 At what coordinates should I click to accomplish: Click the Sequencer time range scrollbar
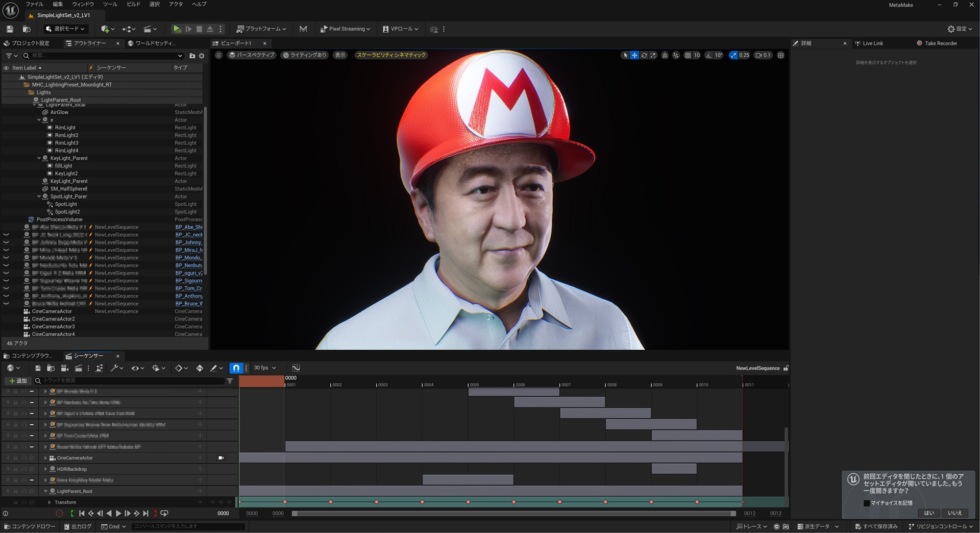[514, 514]
